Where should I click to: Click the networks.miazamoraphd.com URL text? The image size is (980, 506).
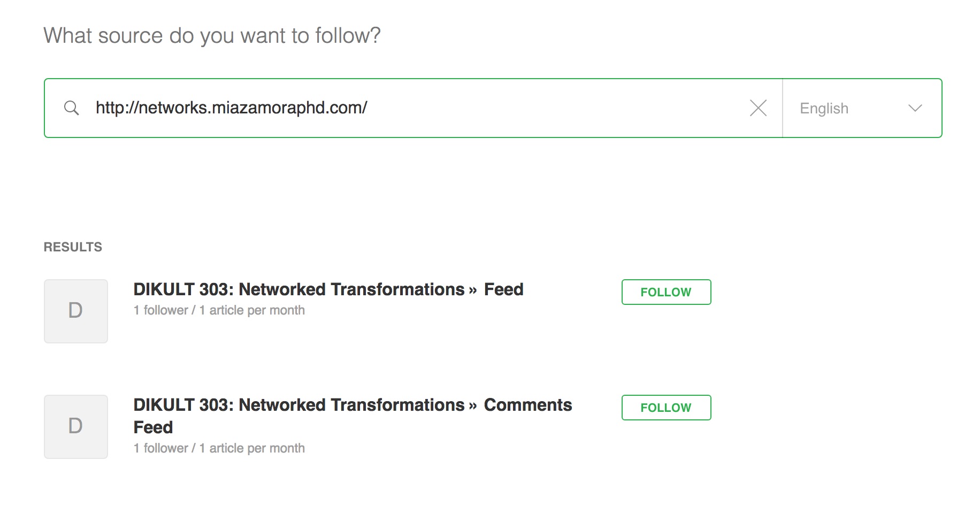pyautogui.click(x=231, y=108)
